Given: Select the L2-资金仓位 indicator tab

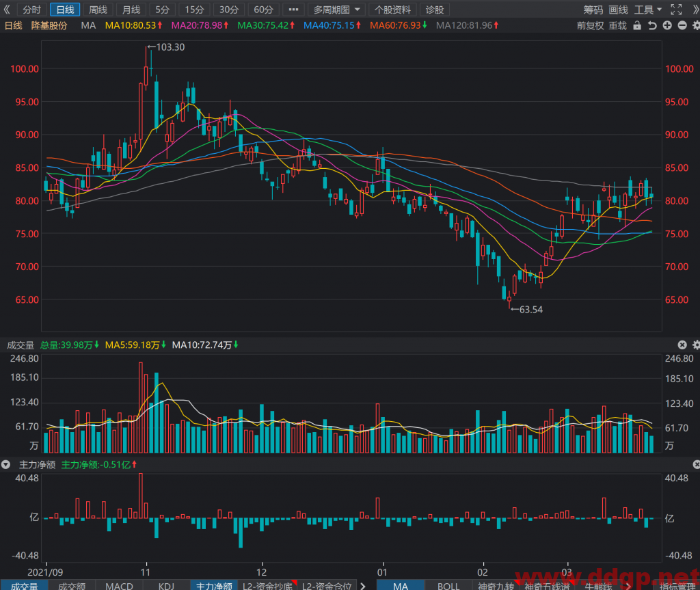Looking at the screenshot, I should pos(327,585).
